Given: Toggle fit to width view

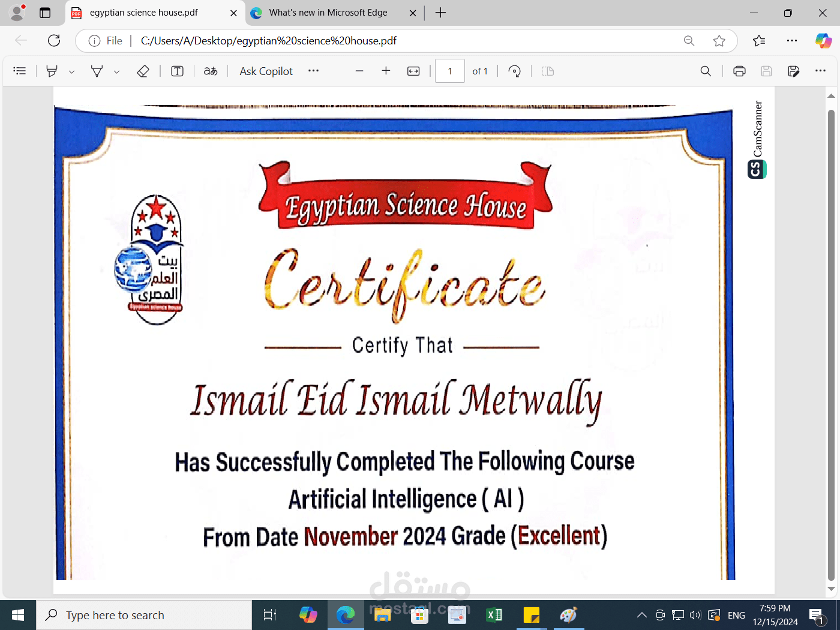Looking at the screenshot, I should pyautogui.click(x=413, y=71).
